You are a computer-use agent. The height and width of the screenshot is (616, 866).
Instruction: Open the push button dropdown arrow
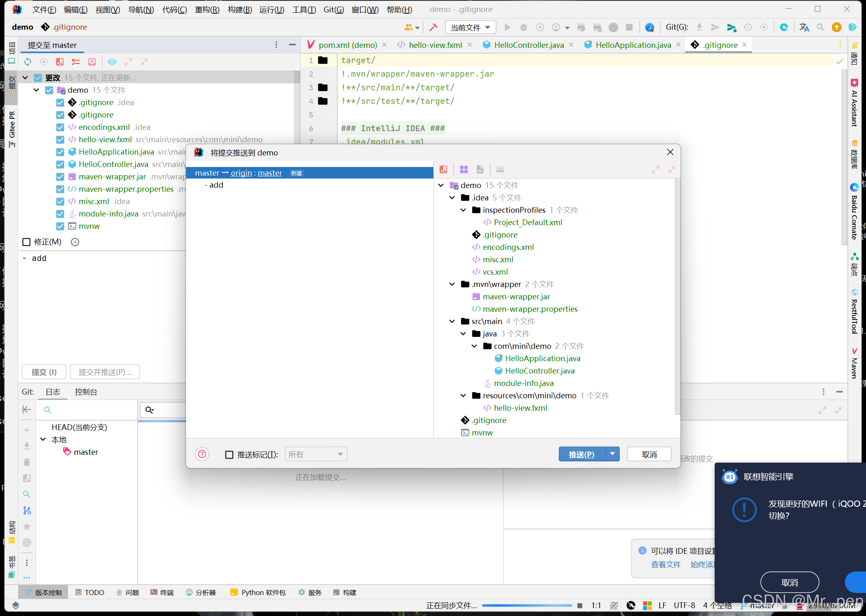(612, 454)
